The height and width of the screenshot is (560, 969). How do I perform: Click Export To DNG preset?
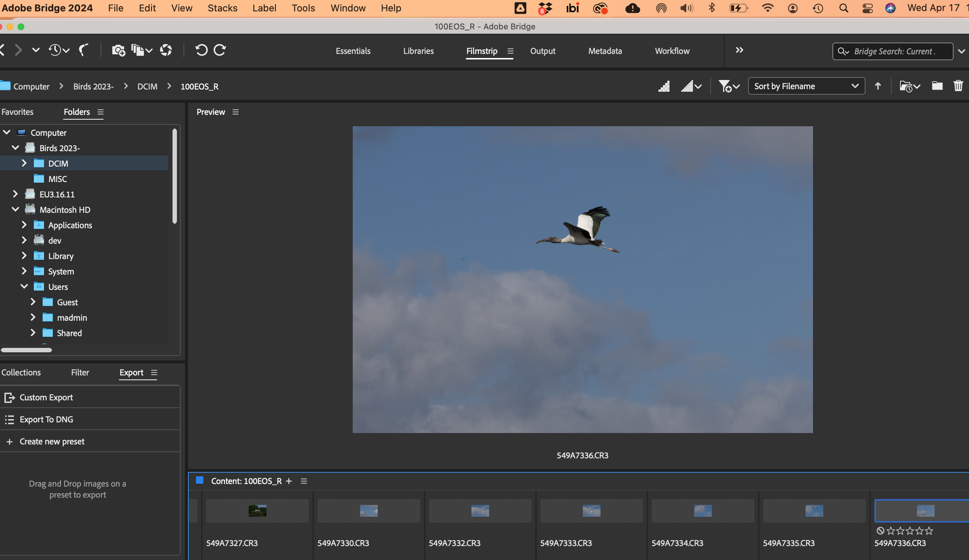(46, 419)
